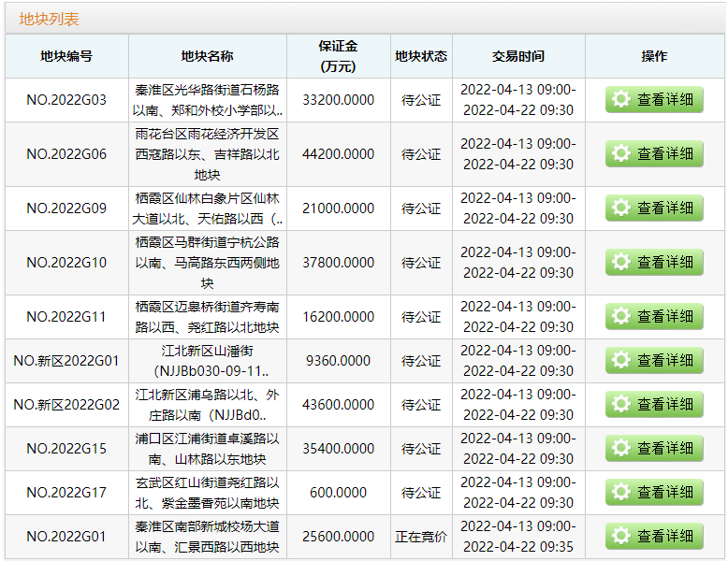
Task: Select parcel number NO.2022G11
Action: 66,317
